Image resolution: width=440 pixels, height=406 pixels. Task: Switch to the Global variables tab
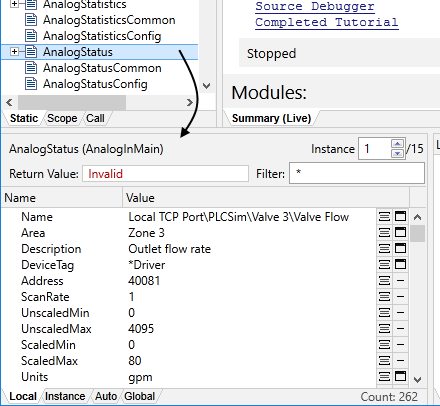pyautogui.click(x=140, y=396)
